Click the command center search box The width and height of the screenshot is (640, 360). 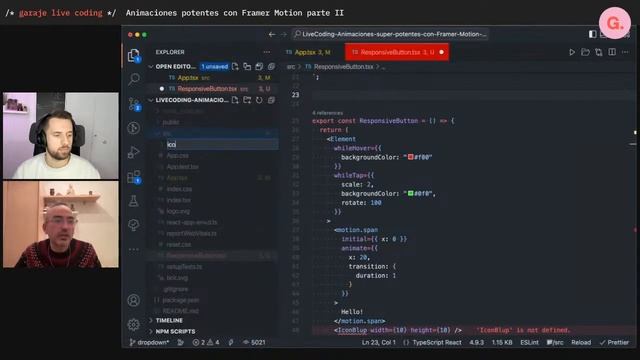coord(390,34)
